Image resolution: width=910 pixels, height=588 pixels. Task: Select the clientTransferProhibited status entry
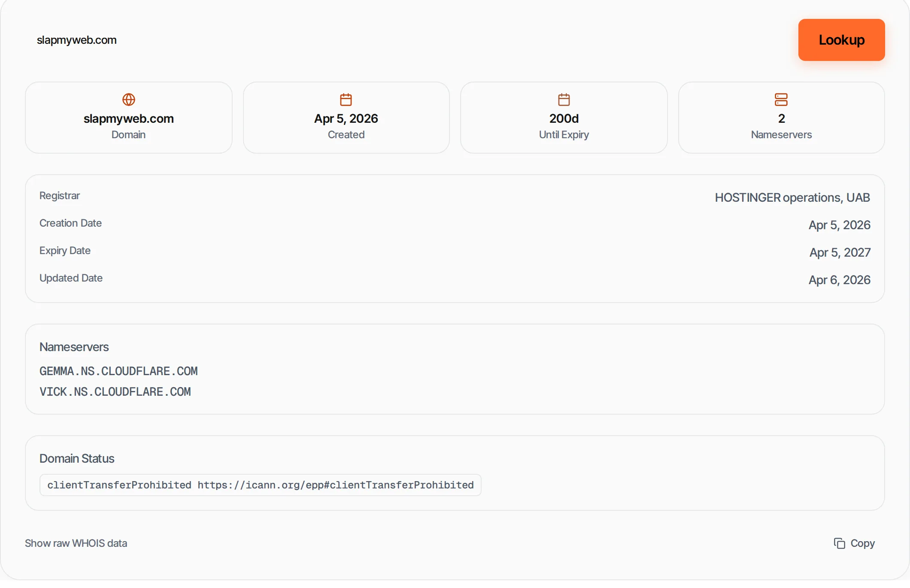coord(261,485)
